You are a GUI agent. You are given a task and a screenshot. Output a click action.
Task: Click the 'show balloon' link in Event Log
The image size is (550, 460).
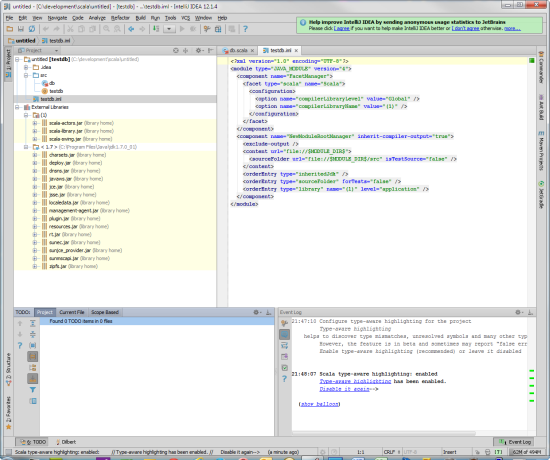pos(320,404)
